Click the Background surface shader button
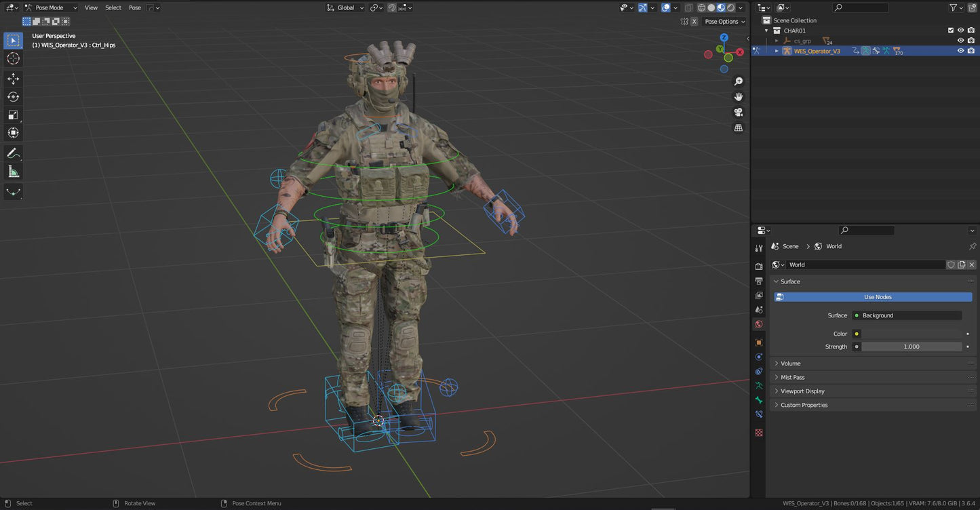The height and width of the screenshot is (510, 980). click(x=909, y=315)
